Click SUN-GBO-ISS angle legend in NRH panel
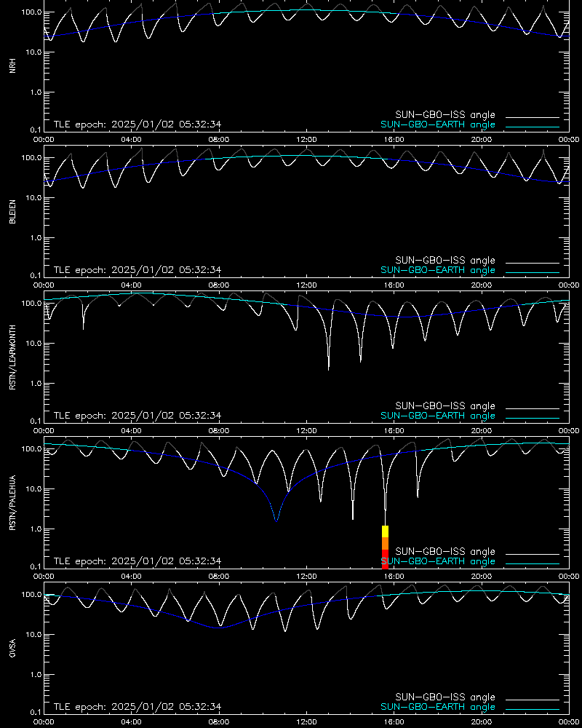 [445, 115]
